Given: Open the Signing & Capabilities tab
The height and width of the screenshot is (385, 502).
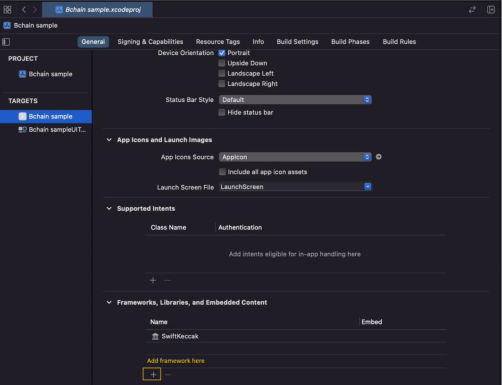Looking at the screenshot, I should point(150,42).
